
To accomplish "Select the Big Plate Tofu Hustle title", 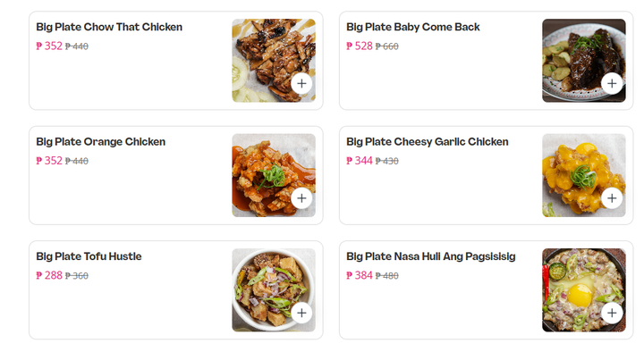I will point(89,256).
